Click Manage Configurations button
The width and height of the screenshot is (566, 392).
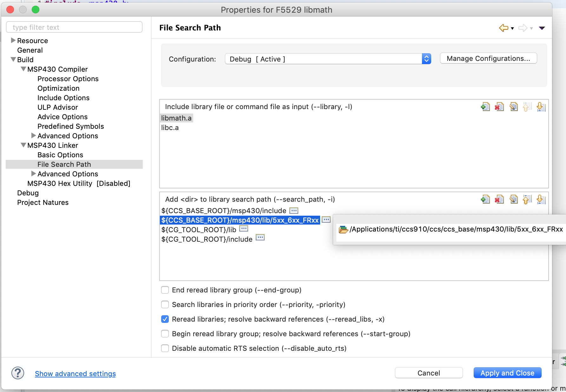[x=488, y=58]
